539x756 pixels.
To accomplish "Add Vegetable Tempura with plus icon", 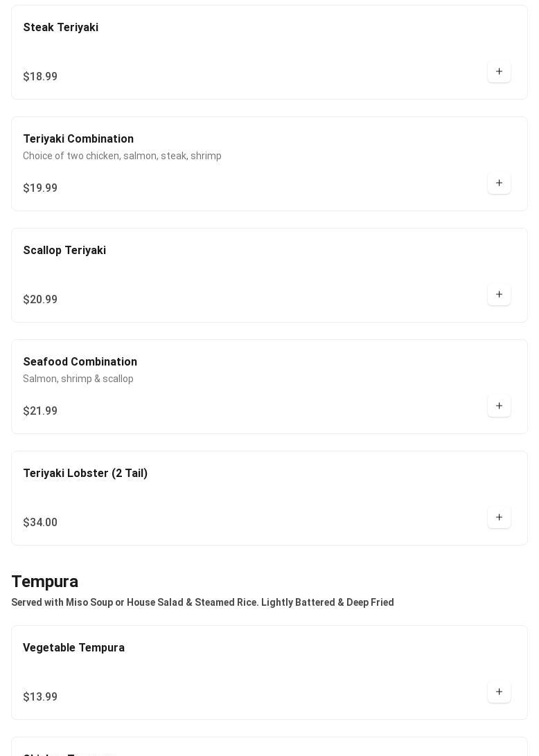I will coord(499,692).
